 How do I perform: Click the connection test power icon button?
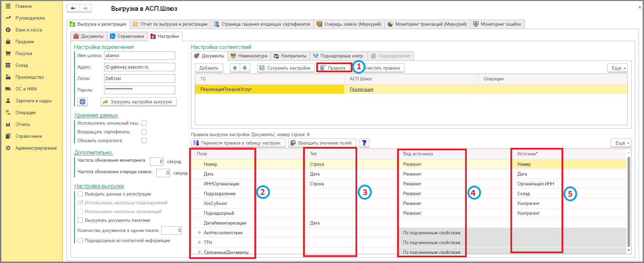tap(83, 102)
